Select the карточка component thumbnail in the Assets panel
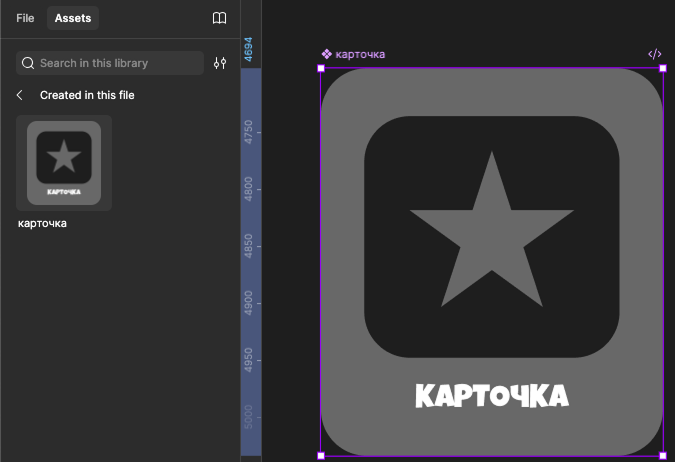Viewport: 675px width, 462px height. (64, 162)
